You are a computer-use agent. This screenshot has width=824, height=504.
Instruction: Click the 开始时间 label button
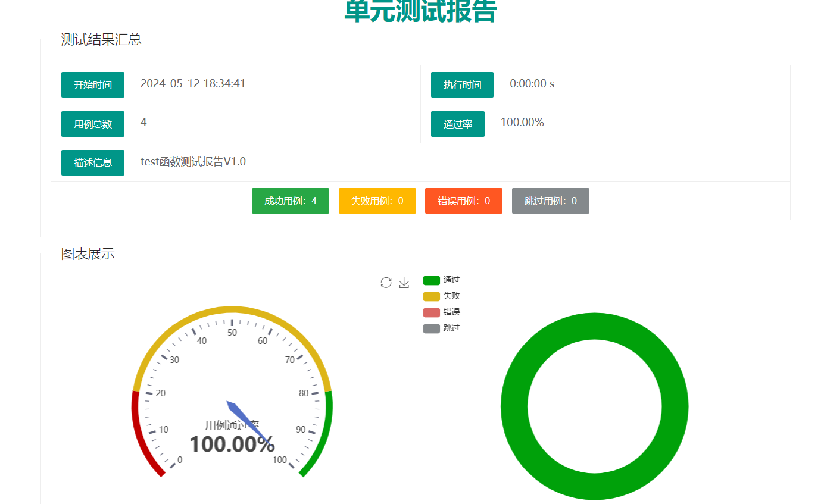tap(93, 84)
